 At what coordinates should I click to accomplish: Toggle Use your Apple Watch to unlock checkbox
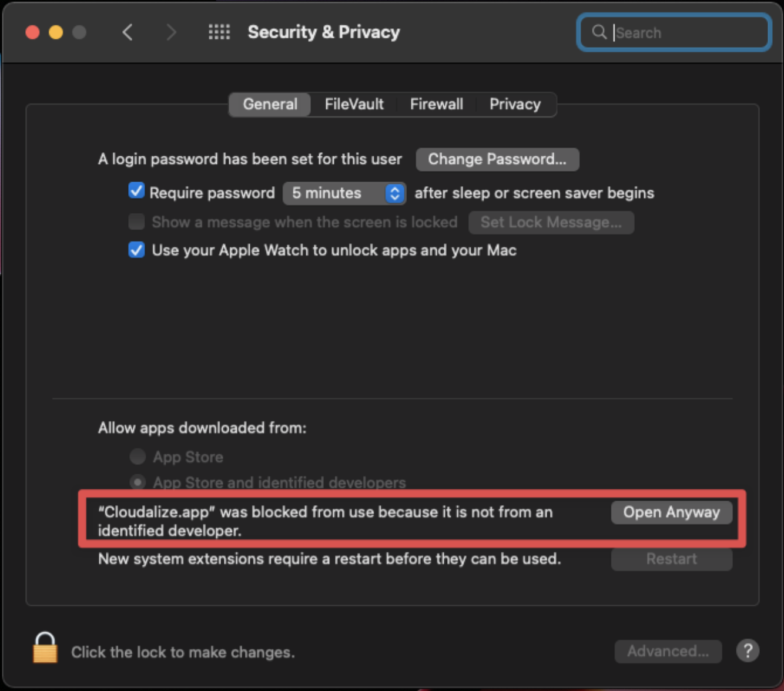(136, 250)
